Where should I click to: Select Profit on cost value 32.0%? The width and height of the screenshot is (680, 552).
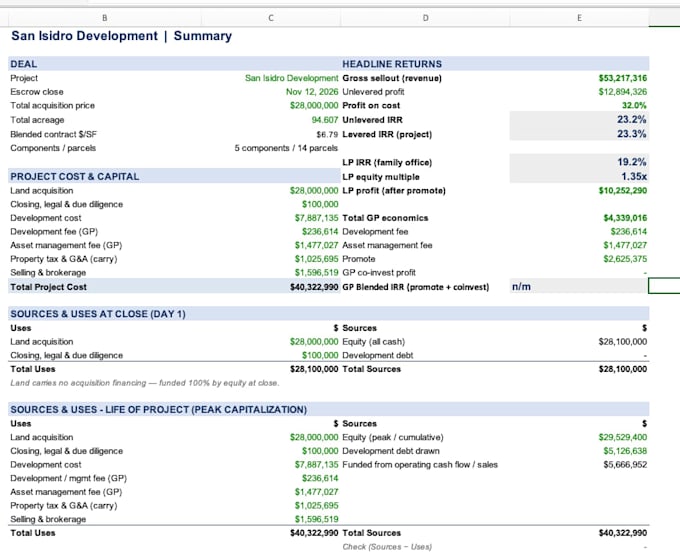[x=634, y=105]
